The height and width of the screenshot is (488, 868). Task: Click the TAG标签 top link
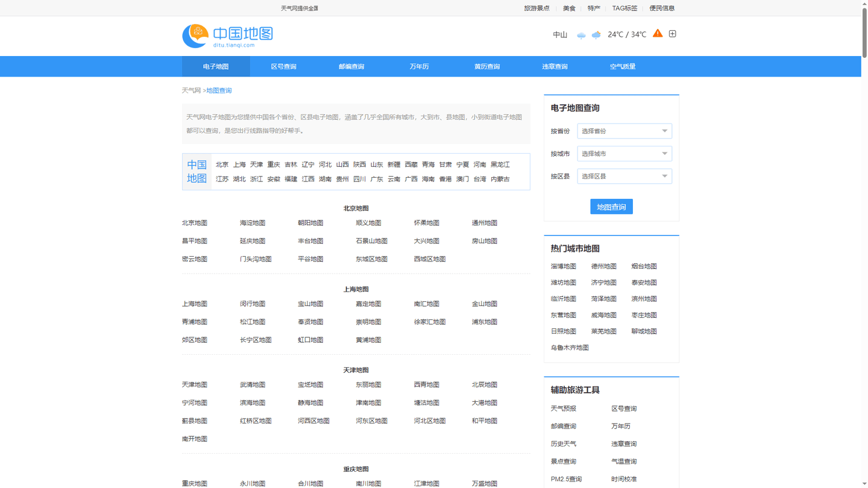(x=624, y=8)
